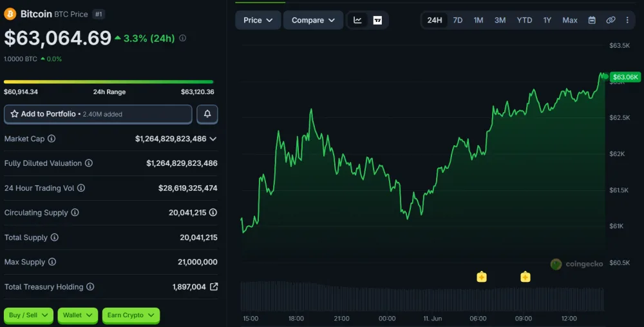Click the $28,619,325,474 trading volume value
This screenshot has height=327, width=644.
pos(187,188)
